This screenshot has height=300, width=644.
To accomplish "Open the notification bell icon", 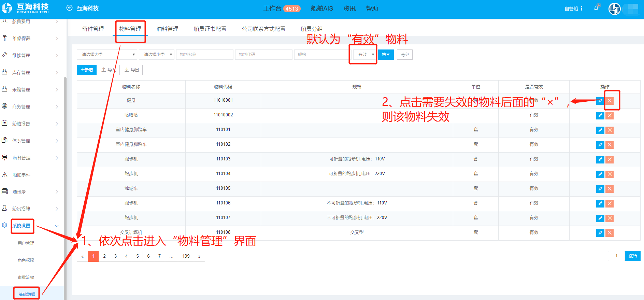I will click(x=596, y=8).
